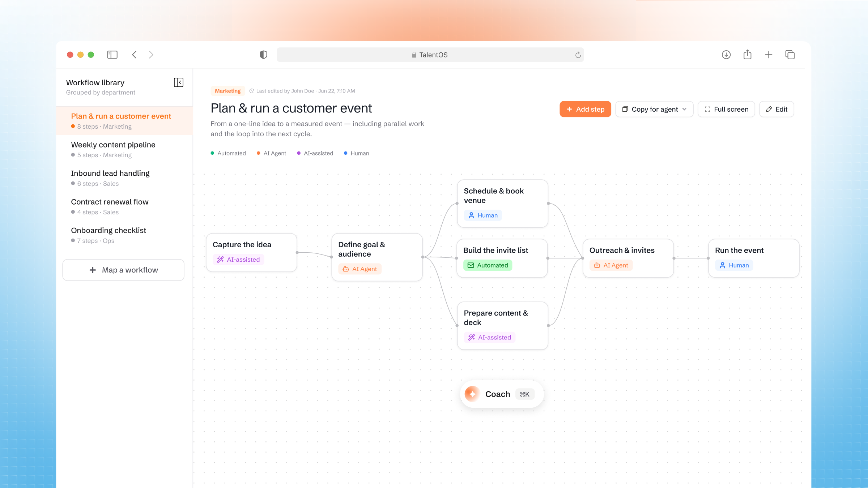Click the Add step button
The image size is (868, 488).
[x=585, y=109]
